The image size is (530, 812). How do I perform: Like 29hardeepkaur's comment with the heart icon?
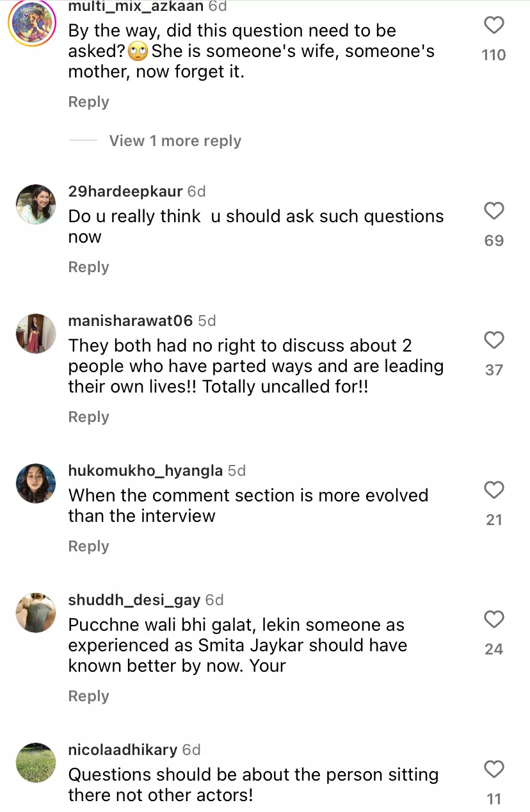pyautogui.click(x=494, y=211)
